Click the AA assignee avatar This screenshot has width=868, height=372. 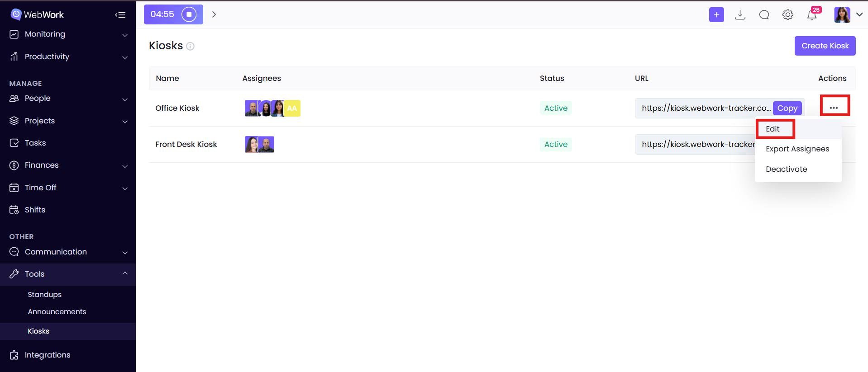pyautogui.click(x=292, y=108)
